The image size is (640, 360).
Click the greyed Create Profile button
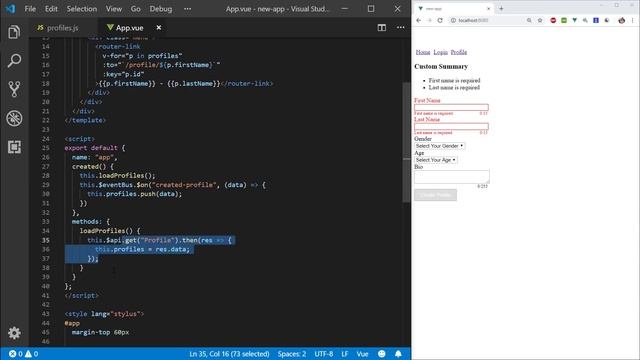(435, 195)
